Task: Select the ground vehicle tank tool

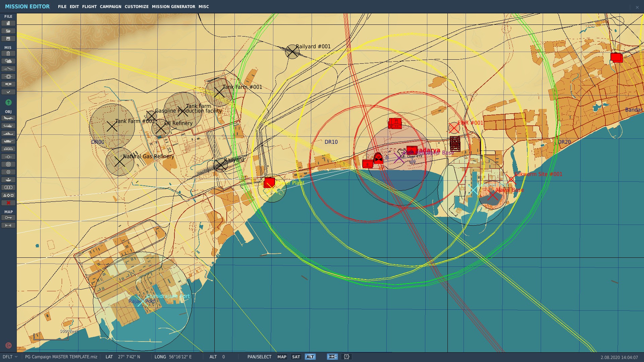Action: pos(8,141)
